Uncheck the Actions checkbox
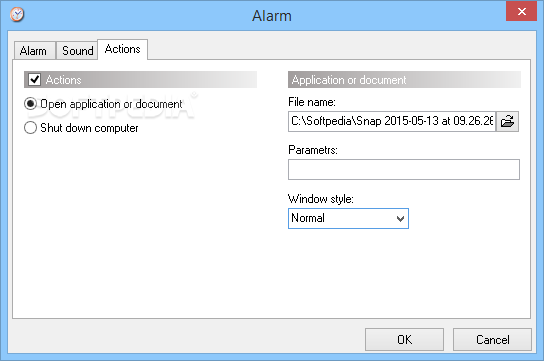This screenshot has height=361, width=544. (35, 79)
